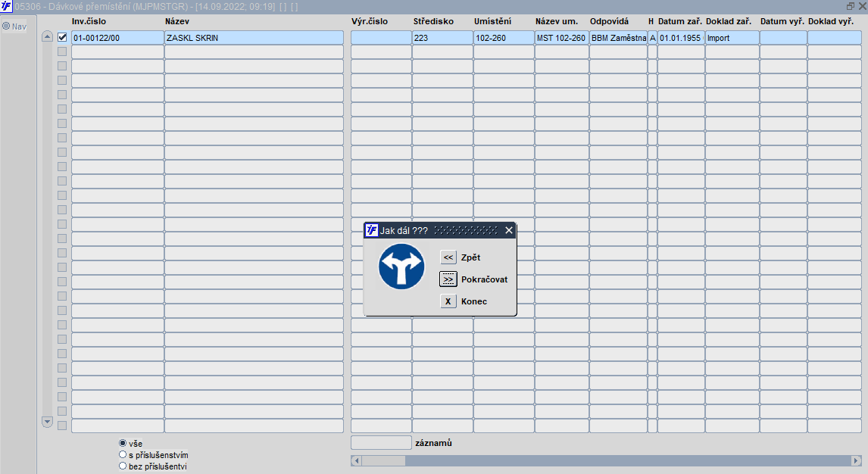Click the horizontal scrollbar thumb
Viewport: 868px width, 474px height.
pyautogui.click(x=383, y=460)
